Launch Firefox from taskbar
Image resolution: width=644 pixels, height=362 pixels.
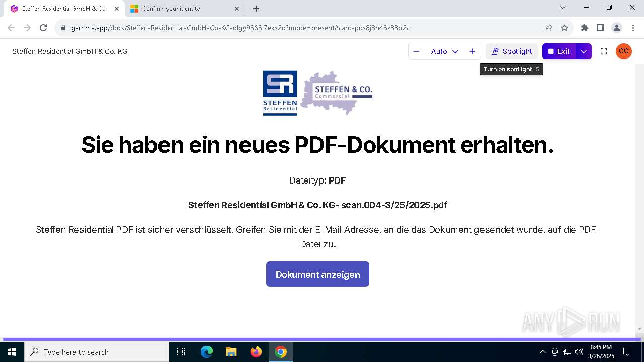pyautogui.click(x=256, y=352)
